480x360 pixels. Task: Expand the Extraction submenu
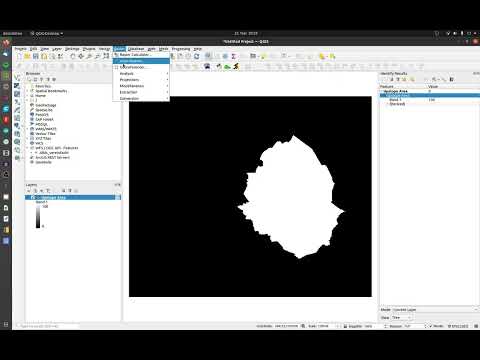click(141, 92)
